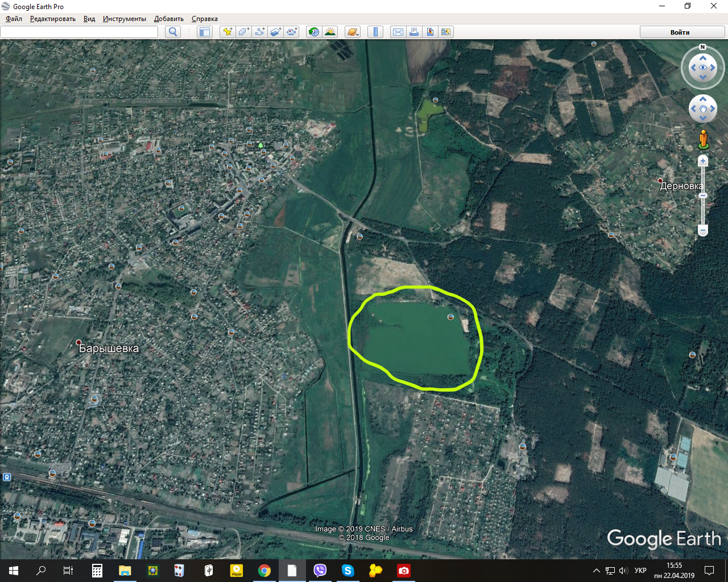Open the Calculator taskbar icon
728x582 pixels.
(97, 571)
